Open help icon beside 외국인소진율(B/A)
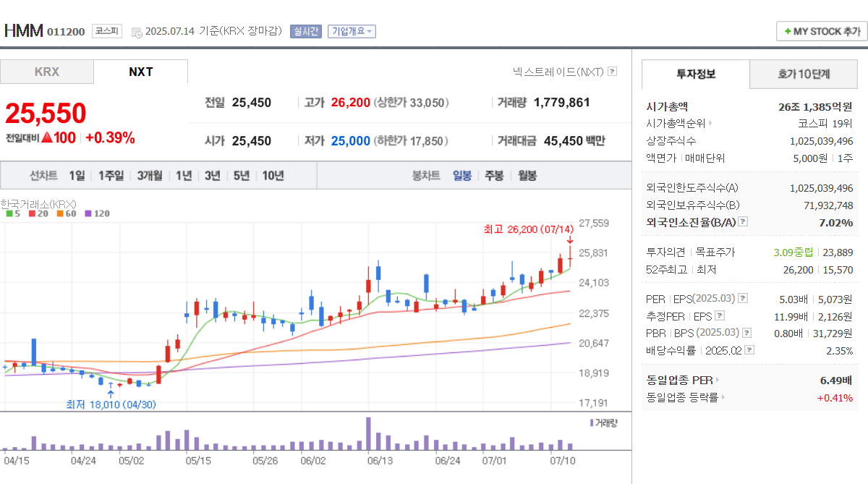The image size is (868, 484). tap(743, 222)
